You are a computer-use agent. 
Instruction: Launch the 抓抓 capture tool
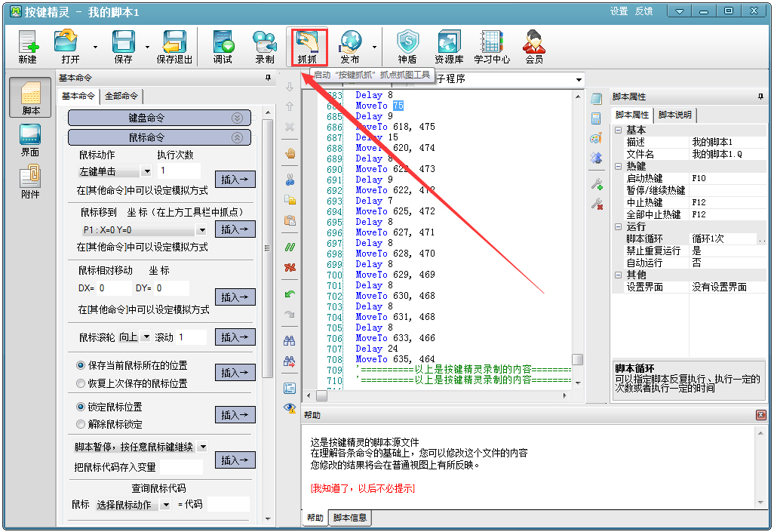coord(309,47)
